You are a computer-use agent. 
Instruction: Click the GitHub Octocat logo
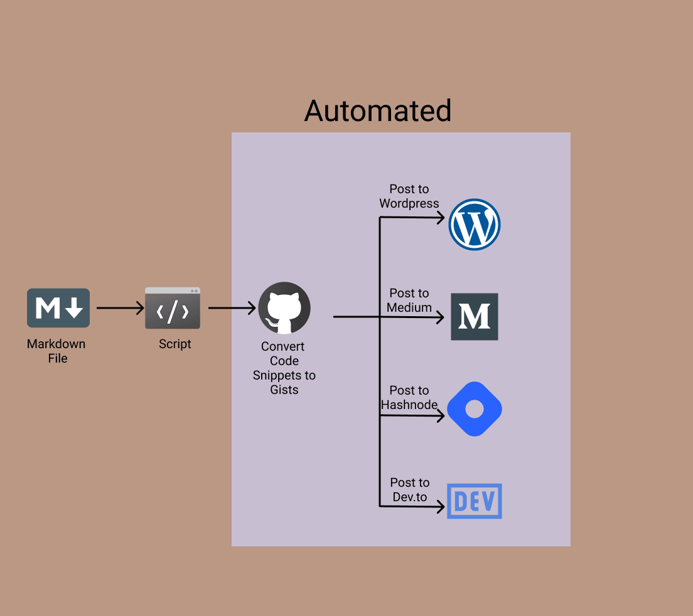coord(284,308)
